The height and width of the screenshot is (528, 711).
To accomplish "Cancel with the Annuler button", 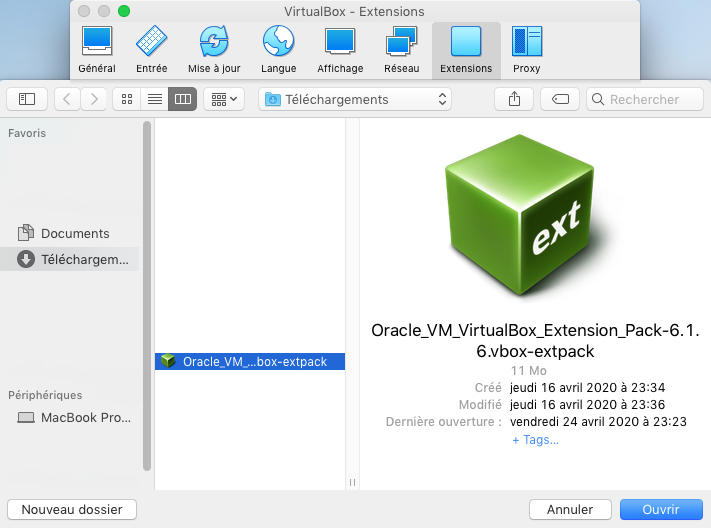I will click(570, 509).
